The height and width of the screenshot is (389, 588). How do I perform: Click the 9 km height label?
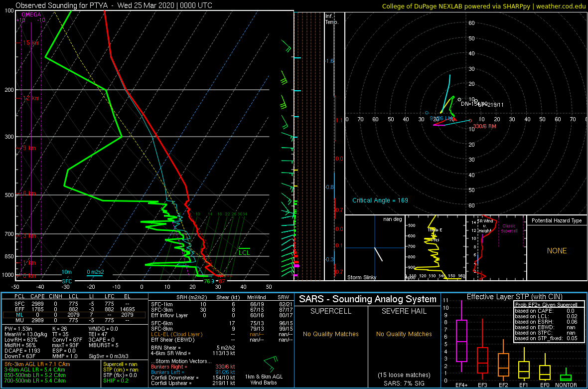click(29, 148)
